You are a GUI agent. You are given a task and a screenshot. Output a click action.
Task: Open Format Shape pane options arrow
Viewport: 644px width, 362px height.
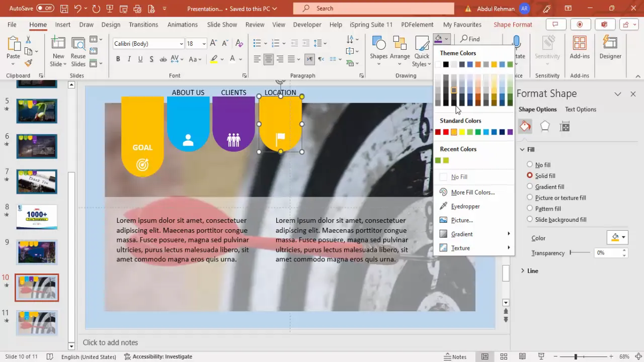(x=617, y=94)
